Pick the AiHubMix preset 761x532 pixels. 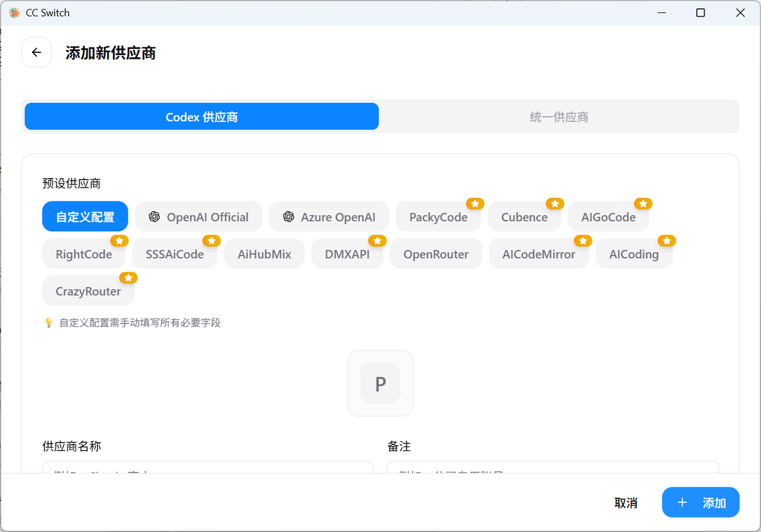click(265, 254)
